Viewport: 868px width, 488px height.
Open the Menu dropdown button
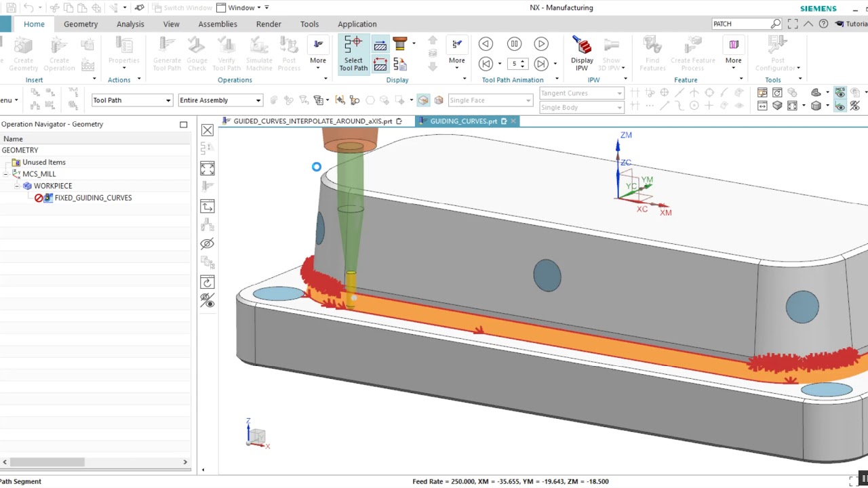pyautogui.click(x=9, y=100)
